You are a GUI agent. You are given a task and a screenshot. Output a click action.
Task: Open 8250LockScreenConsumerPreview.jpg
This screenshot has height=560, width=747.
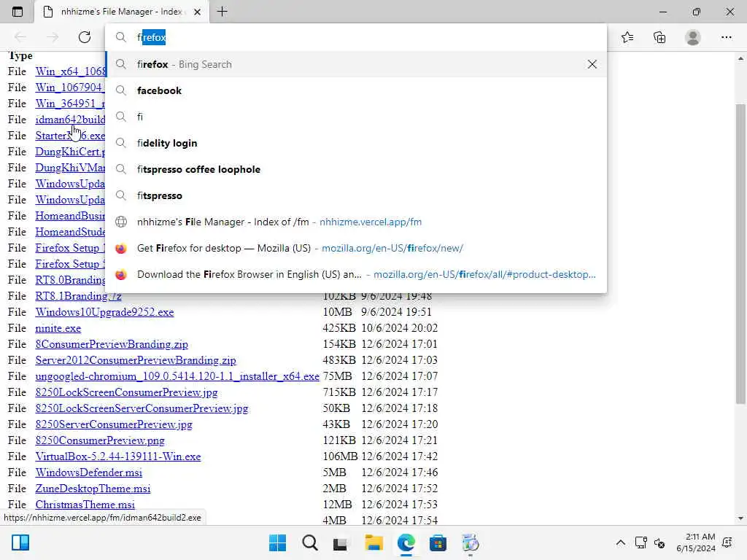(x=126, y=392)
